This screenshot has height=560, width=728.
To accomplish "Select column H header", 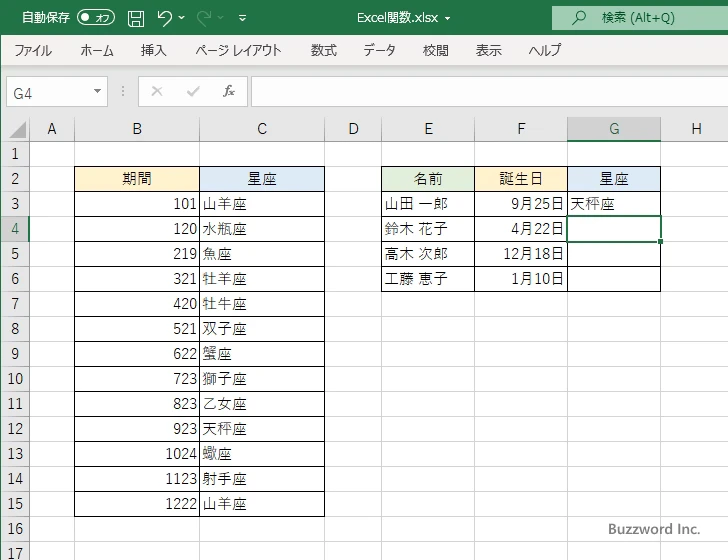I will (695, 129).
